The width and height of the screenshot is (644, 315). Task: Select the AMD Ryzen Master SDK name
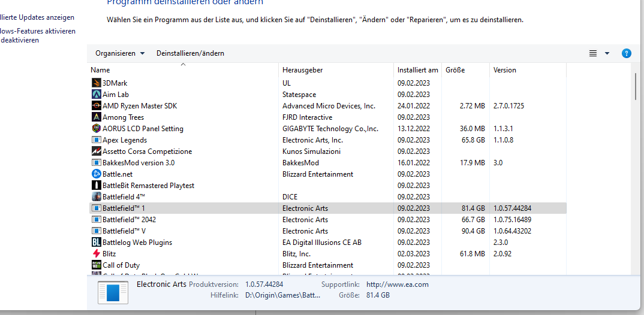[x=140, y=106]
